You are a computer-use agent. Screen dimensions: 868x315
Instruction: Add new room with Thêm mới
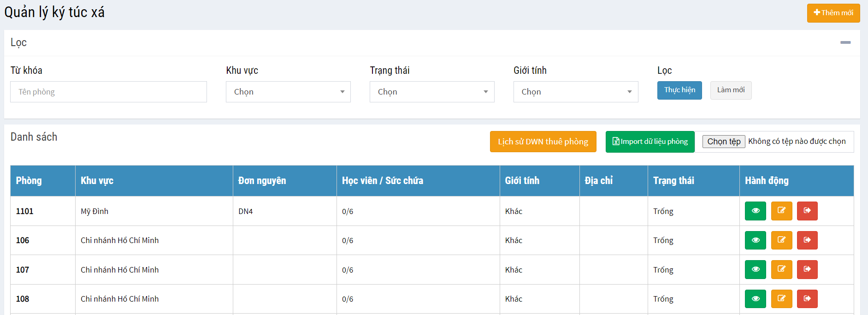(833, 13)
